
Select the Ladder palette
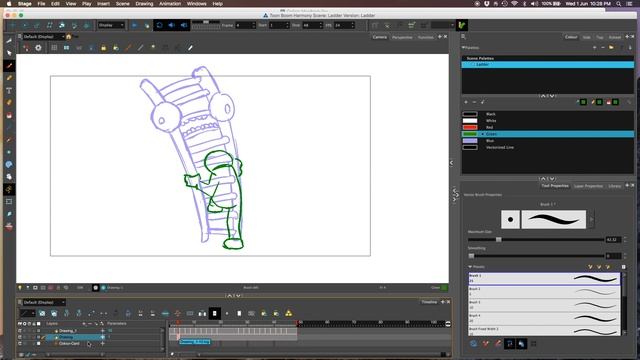(x=548, y=64)
